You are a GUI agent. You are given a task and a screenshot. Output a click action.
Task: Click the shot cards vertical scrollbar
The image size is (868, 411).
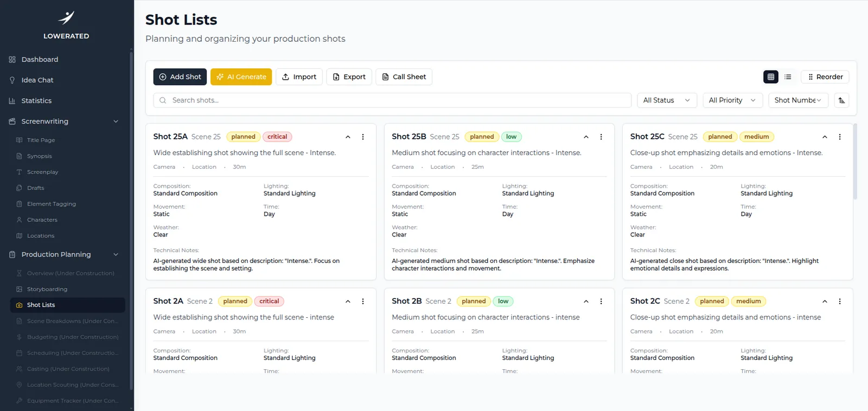tap(855, 162)
